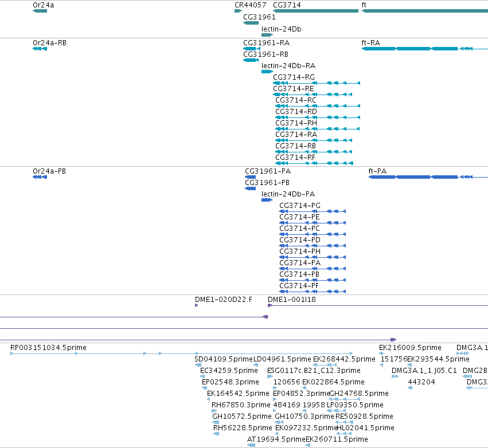Select the Or24a gene arrow glyph

(x=40, y=11)
